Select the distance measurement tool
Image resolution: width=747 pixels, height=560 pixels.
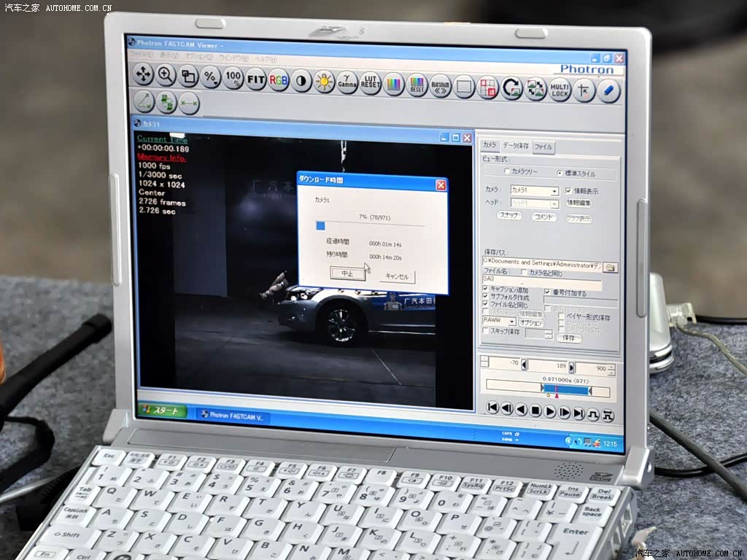click(189, 104)
